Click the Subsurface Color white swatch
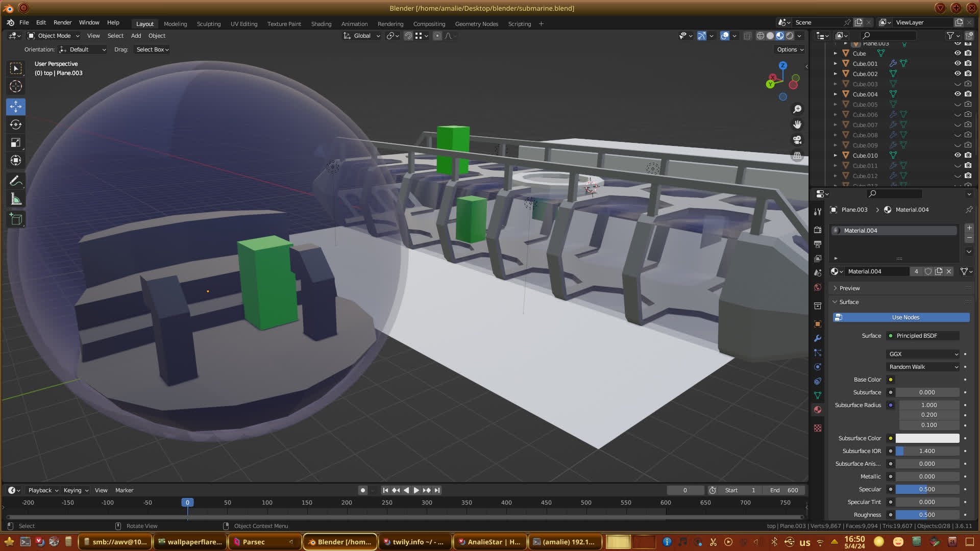The width and height of the screenshot is (980, 551). (x=927, y=438)
